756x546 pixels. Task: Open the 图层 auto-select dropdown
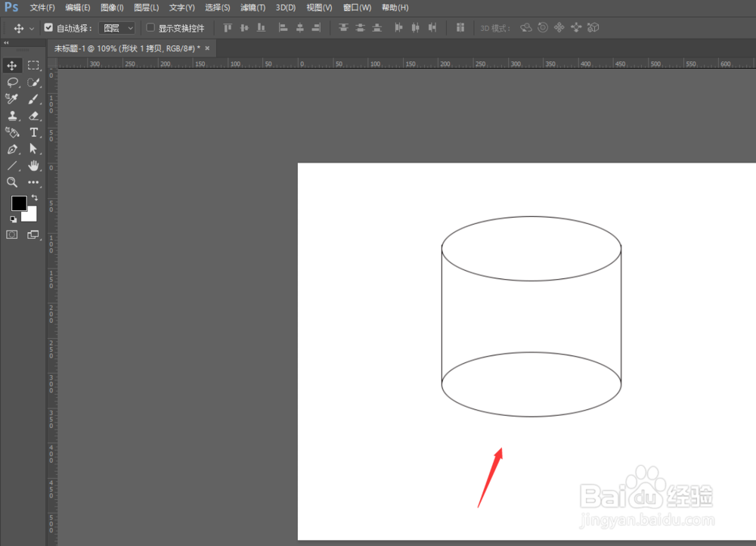(116, 28)
